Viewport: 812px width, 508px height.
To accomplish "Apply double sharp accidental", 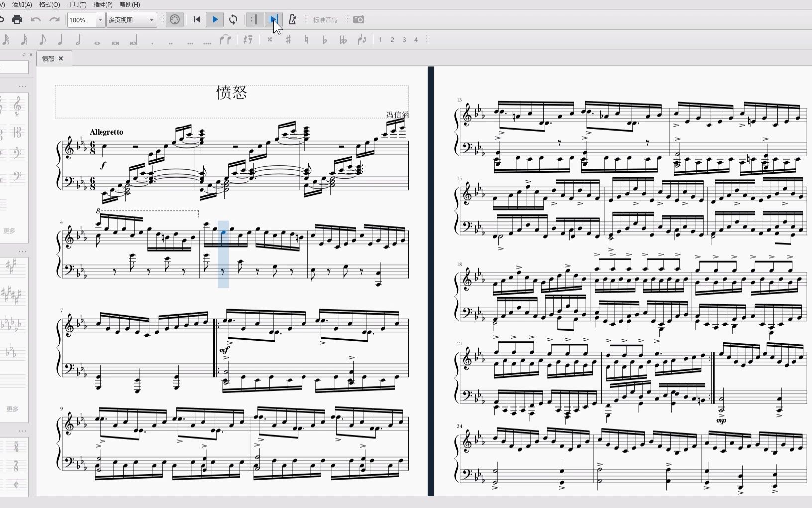I will [270, 40].
